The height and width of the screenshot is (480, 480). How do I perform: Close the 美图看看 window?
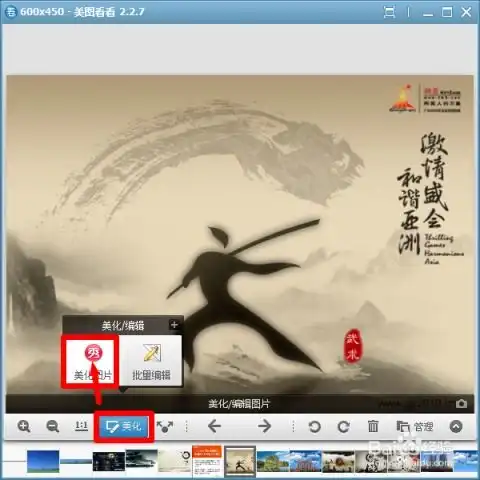point(466,12)
